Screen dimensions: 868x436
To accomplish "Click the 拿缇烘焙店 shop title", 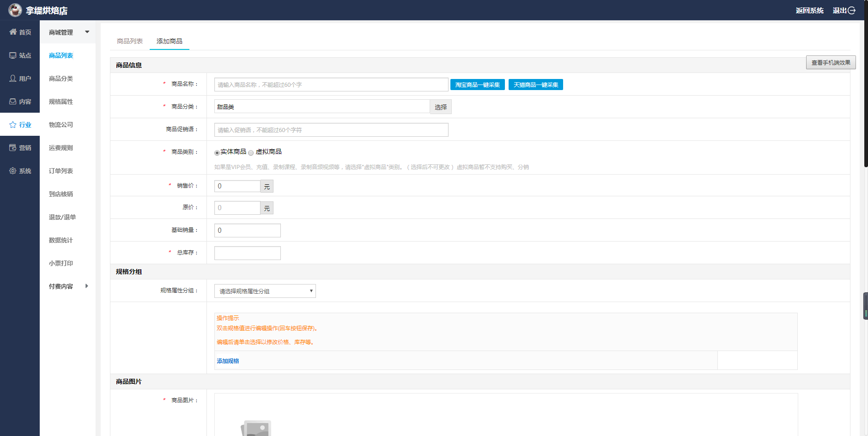I will pos(47,10).
